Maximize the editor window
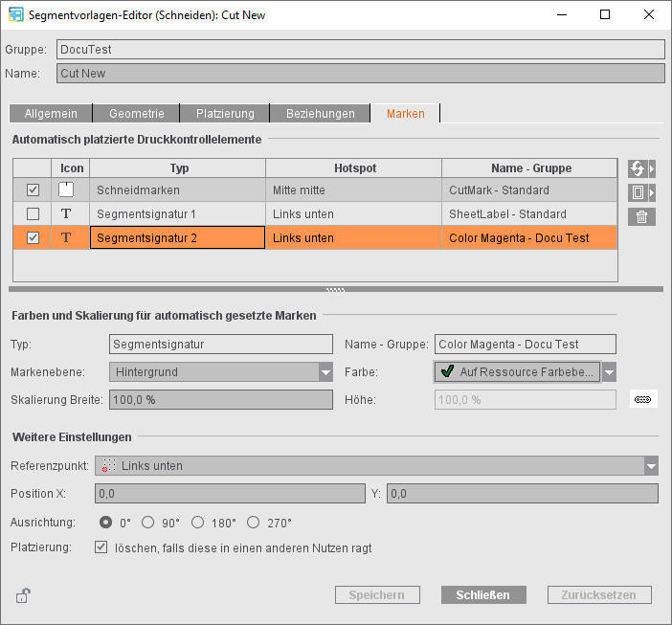This screenshot has height=625, width=672. tap(605, 14)
